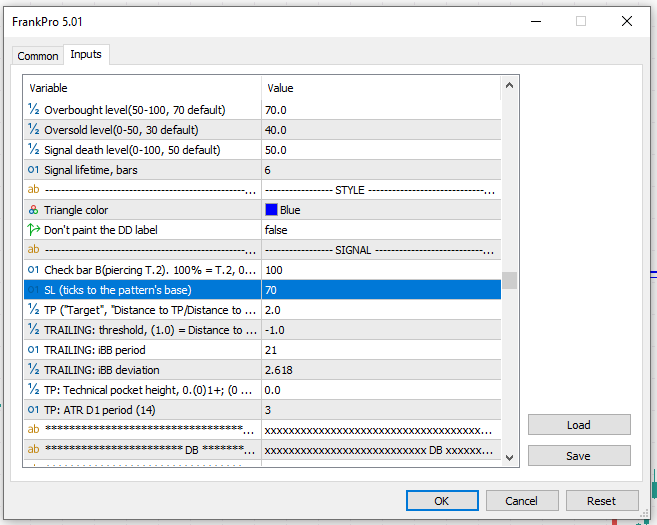Click the scrollbar down arrow
This screenshot has height=525, width=657.
coord(510,457)
